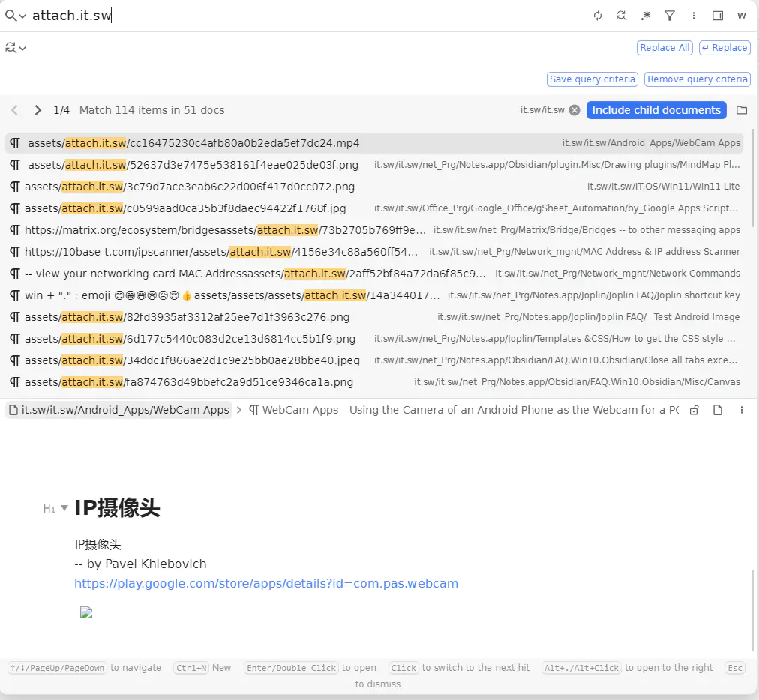Toggle the W whole-word icon
759x700 pixels.
742,16
